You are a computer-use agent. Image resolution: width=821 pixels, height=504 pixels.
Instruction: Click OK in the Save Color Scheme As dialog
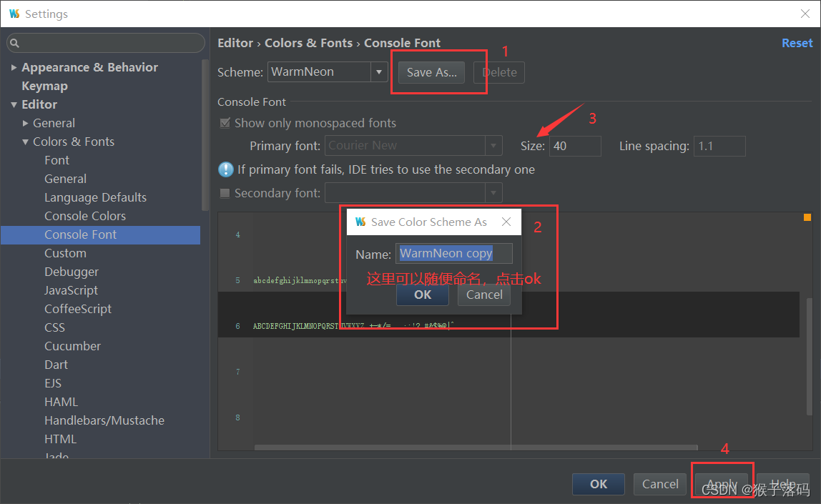pos(422,295)
